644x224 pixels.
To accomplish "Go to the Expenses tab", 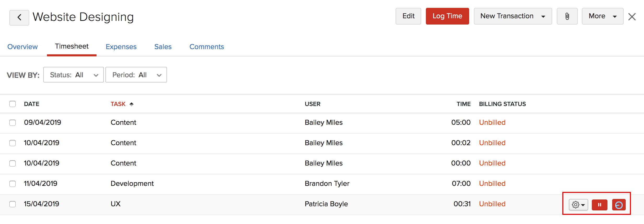I will (121, 47).
